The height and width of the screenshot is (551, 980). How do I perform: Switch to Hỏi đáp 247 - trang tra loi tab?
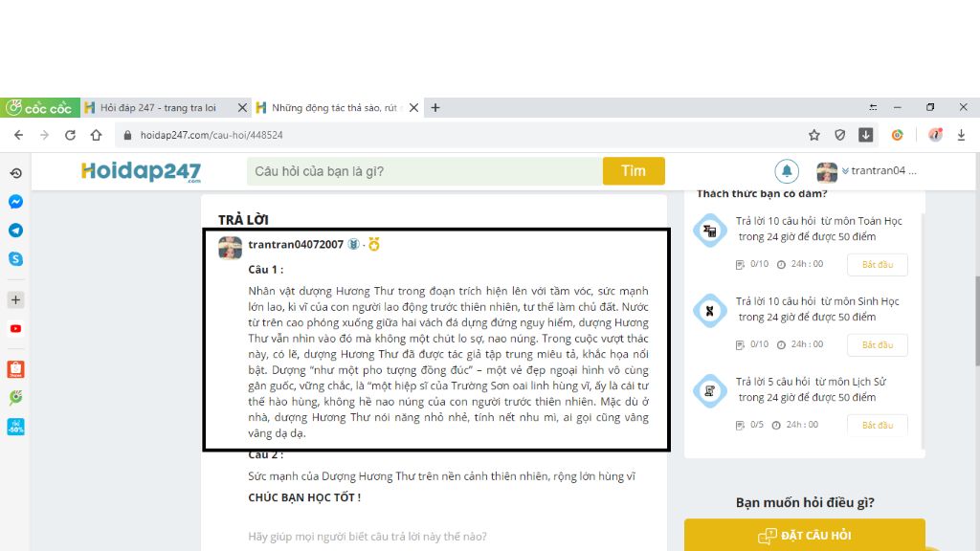[158, 107]
